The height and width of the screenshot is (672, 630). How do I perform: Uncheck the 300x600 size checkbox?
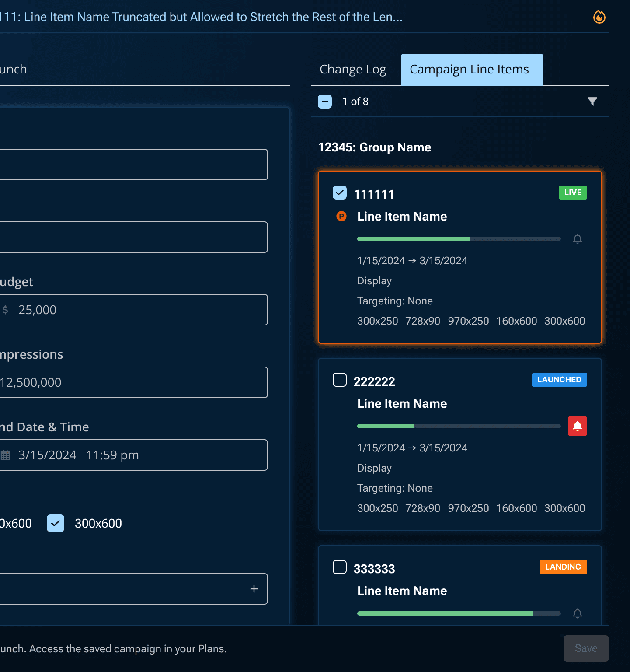(x=56, y=523)
